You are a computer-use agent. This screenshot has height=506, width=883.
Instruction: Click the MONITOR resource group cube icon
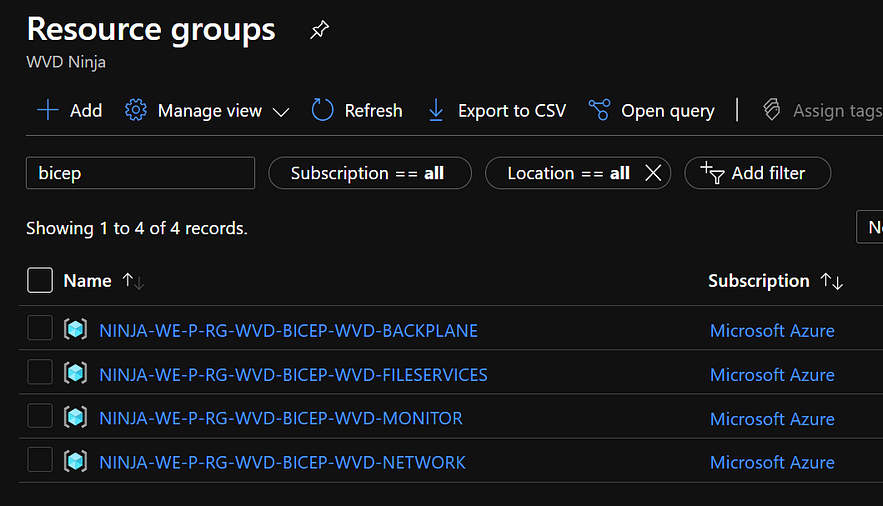coord(75,417)
